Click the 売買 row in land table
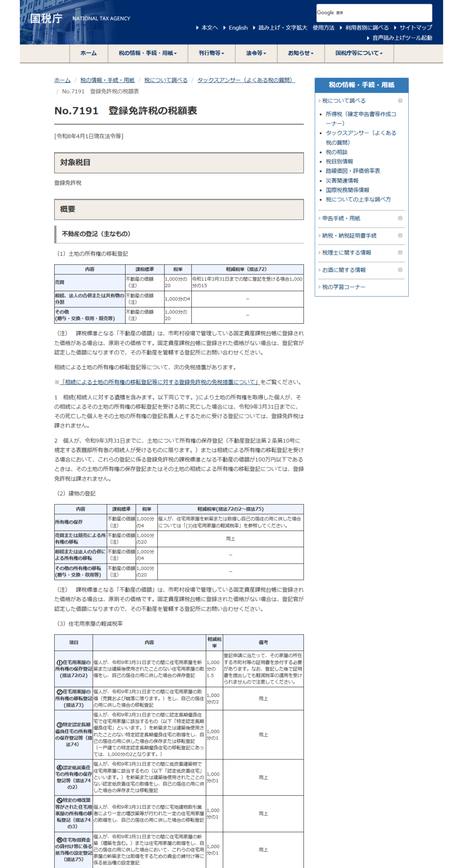The image size is (463, 868). (179, 282)
